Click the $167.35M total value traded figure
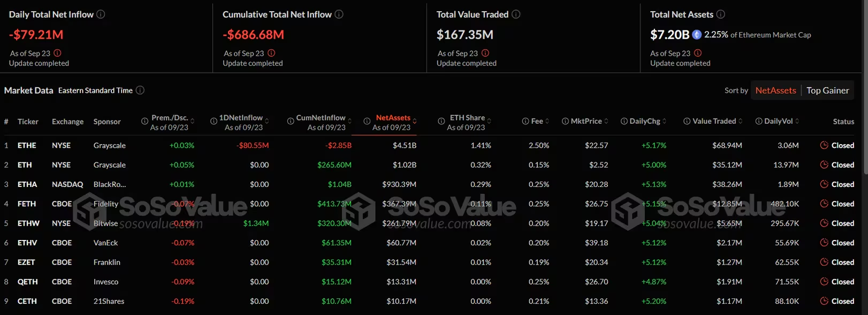The image size is (868, 315). pyautogui.click(x=465, y=35)
